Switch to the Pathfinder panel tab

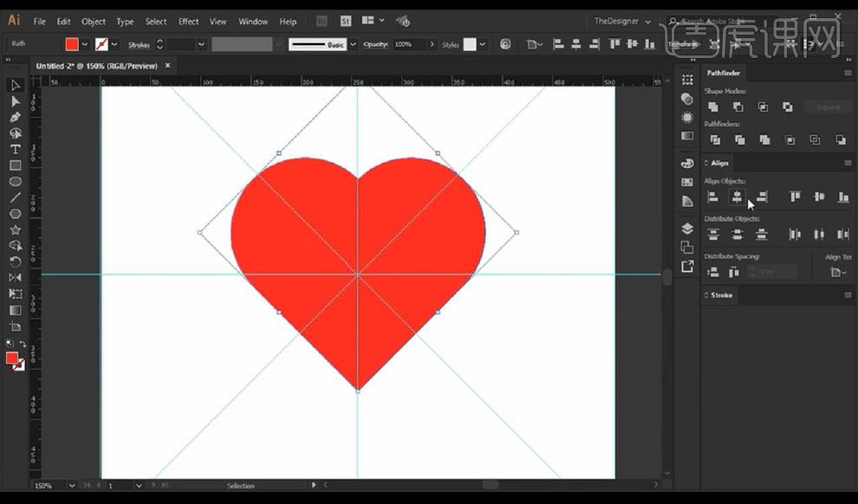[x=724, y=74]
